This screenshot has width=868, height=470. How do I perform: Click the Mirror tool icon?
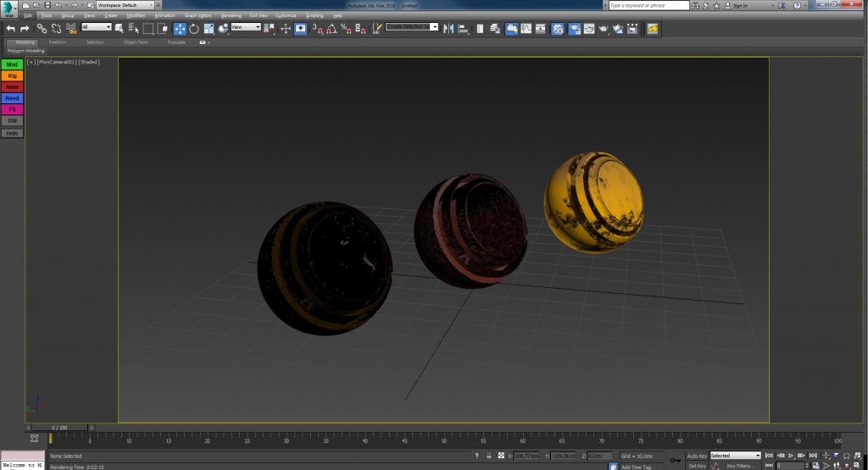point(448,29)
